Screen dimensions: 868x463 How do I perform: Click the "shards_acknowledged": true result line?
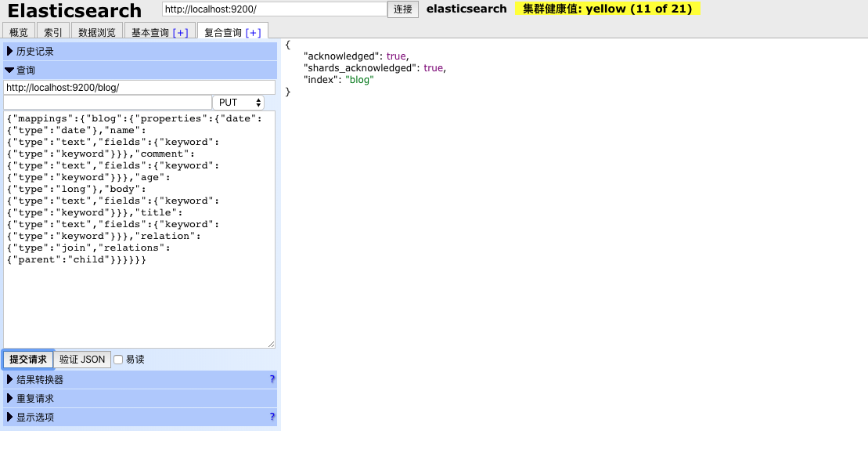pyautogui.click(x=375, y=67)
